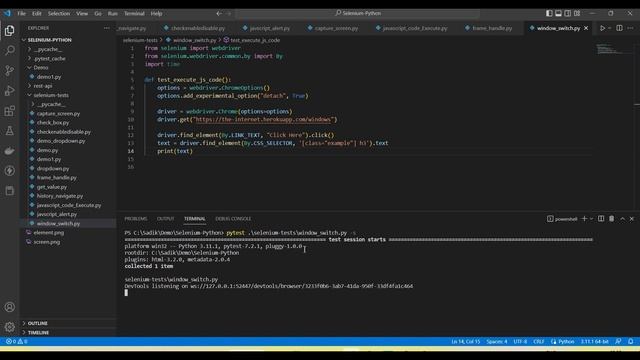This screenshot has width=640, height=360.
Task: Go forward with the right arrow
Action: 229,13
